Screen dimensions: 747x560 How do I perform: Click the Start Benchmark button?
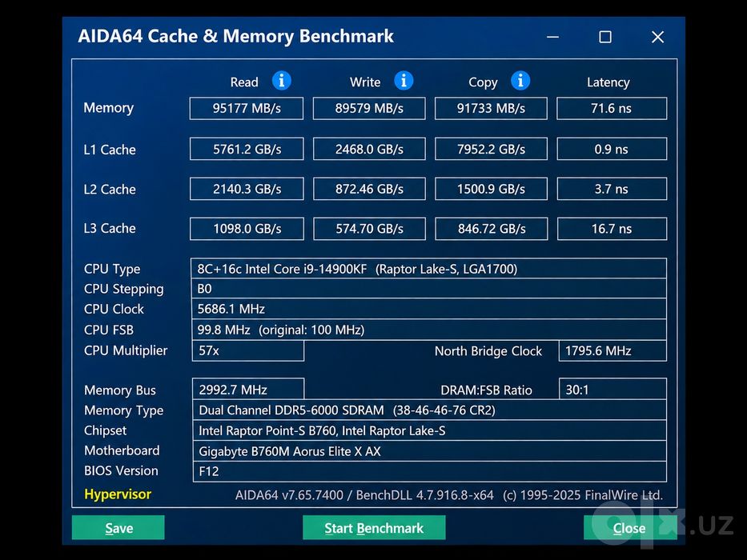(x=374, y=528)
